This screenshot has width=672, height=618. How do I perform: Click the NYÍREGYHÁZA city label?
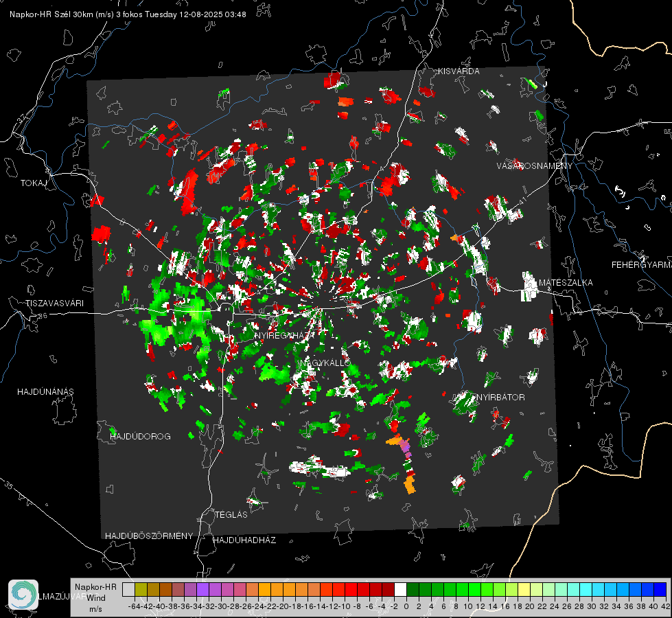[x=285, y=335]
